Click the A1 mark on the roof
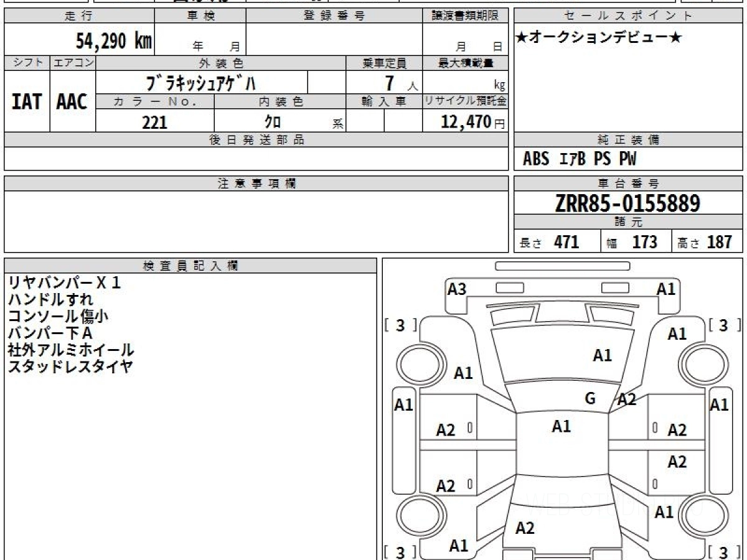 pyautogui.click(x=561, y=426)
